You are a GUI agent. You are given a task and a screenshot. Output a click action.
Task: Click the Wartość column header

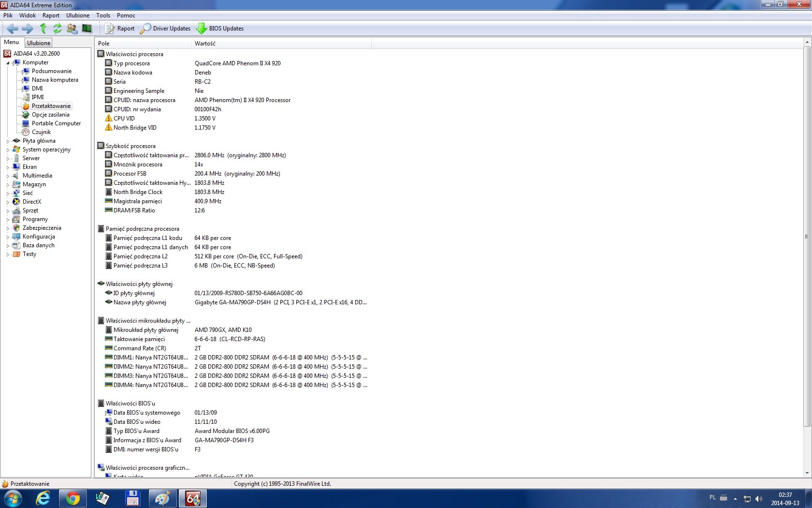click(282, 43)
